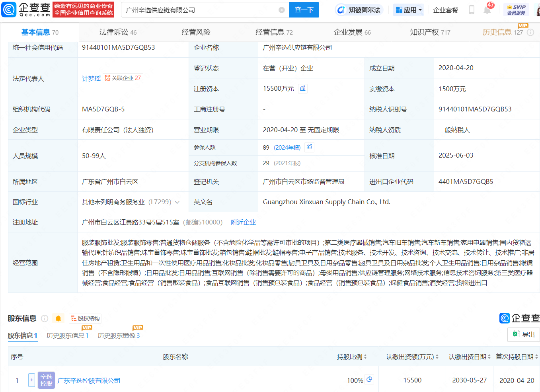Sort by 认缴出资额(万元) column arrows
Screen dimensions: 540x392
coord(437,357)
